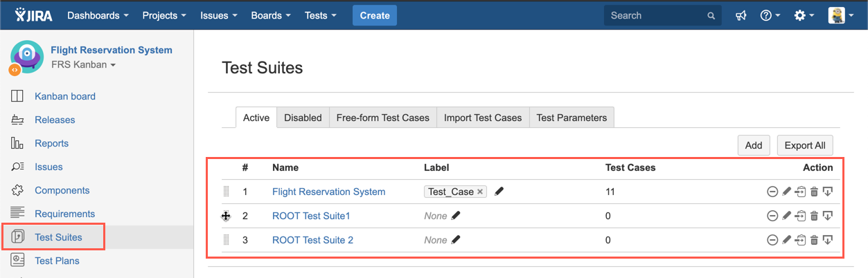
Task: Open the help menu dropdown
Action: (770, 15)
